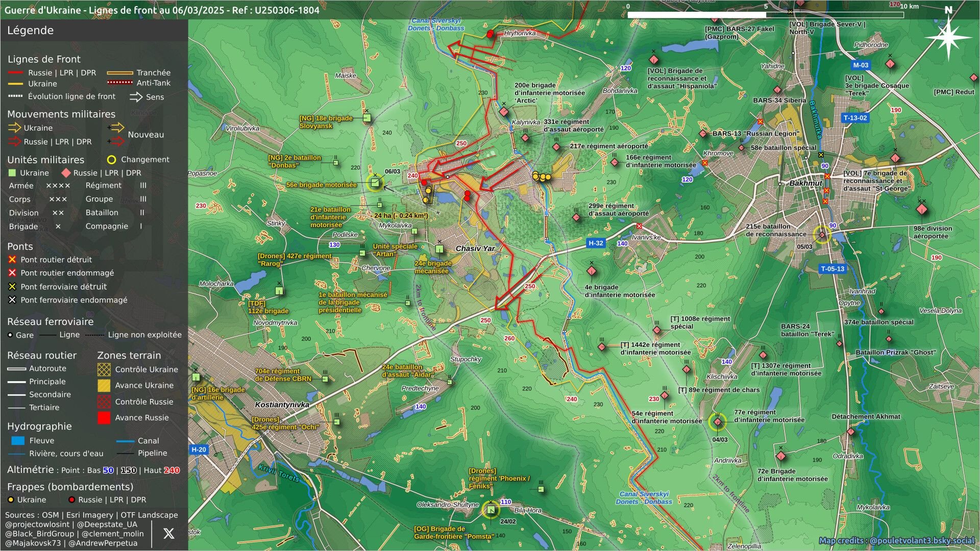Click the destroyed road bridge legend icon
The width and height of the screenshot is (980, 551).
[12, 260]
